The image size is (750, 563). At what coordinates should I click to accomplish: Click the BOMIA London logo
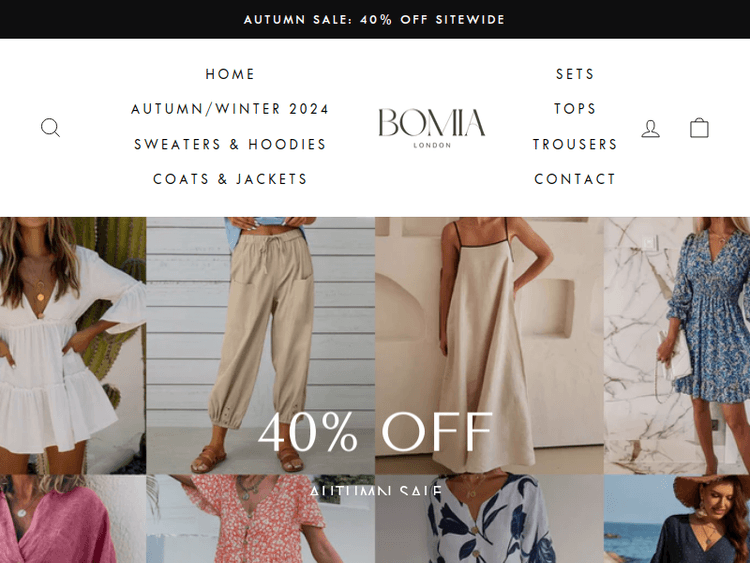(x=432, y=128)
